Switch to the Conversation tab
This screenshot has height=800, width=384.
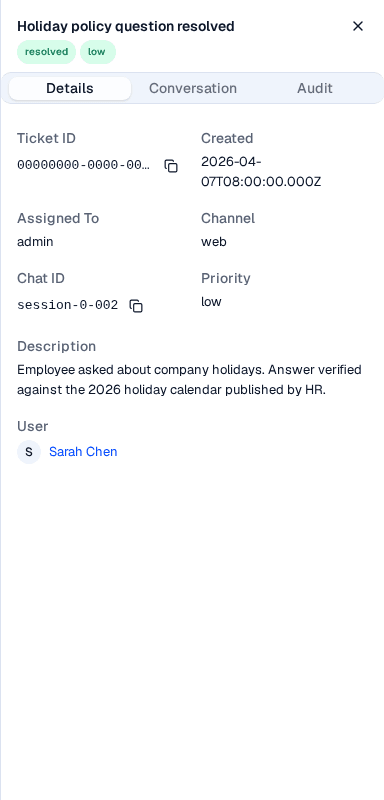193,88
